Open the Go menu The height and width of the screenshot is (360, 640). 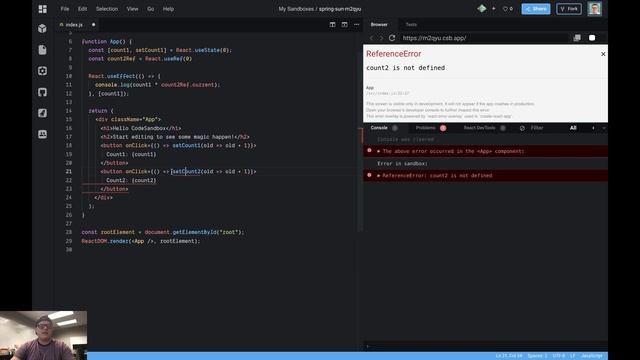pos(151,9)
